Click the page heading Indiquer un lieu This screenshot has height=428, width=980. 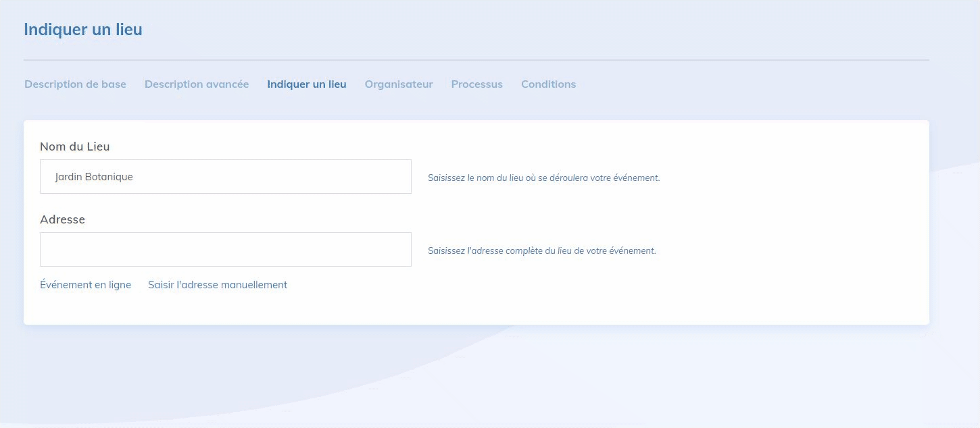pos(83,30)
